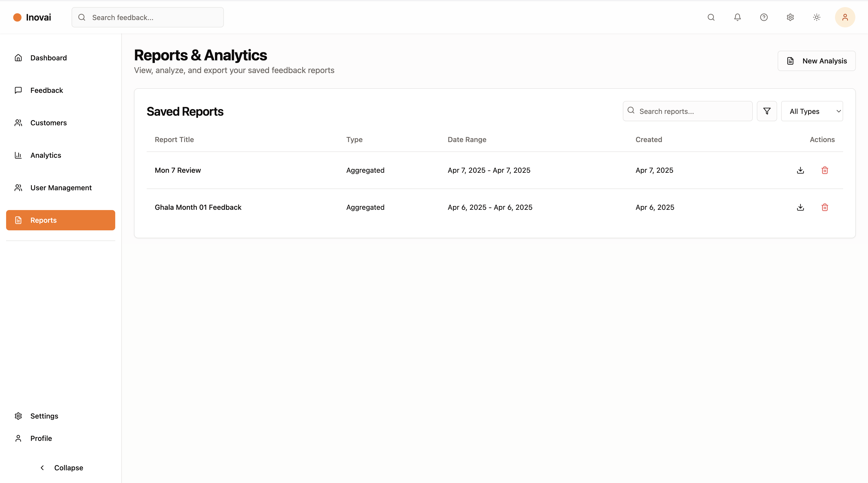Open the user avatar menu

coord(845,17)
